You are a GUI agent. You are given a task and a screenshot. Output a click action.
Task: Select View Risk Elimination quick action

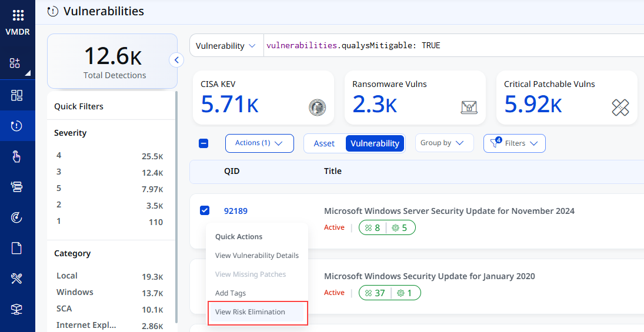coord(256,312)
